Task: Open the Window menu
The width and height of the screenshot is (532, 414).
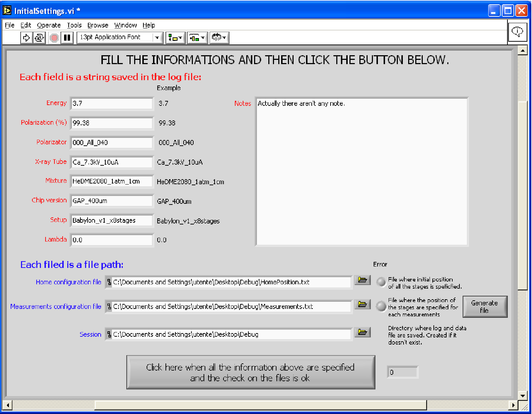Action: pyautogui.click(x=126, y=25)
